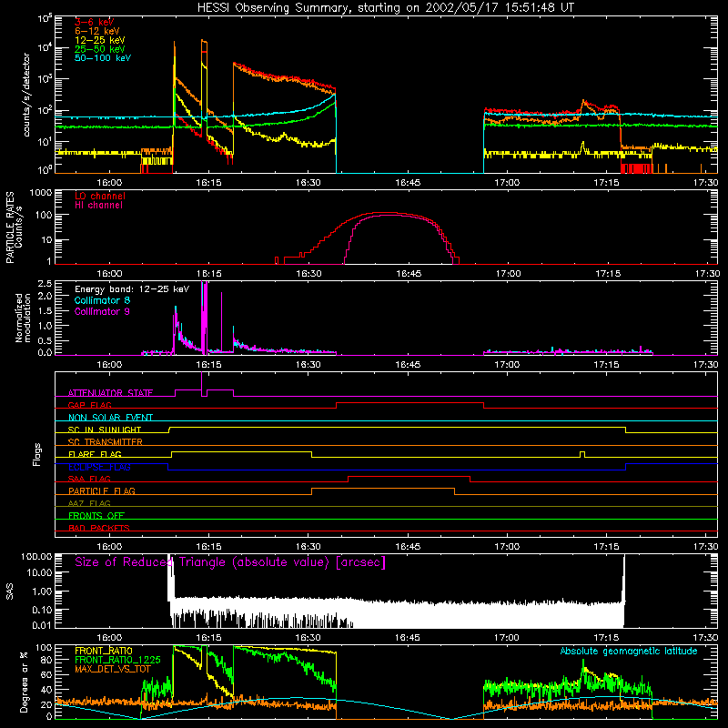Click the HI channel legend entry
The width and height of the screenshot is (728, 728).
(98, 206)
